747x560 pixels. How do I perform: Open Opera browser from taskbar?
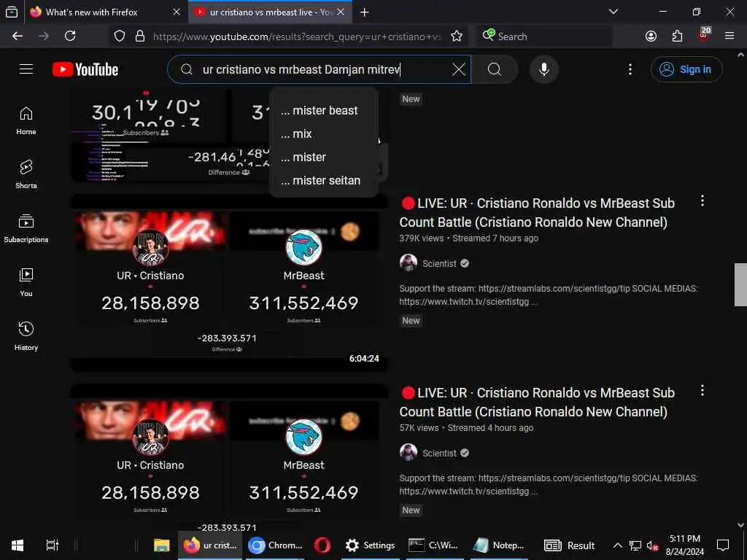(x=322, y=545)
